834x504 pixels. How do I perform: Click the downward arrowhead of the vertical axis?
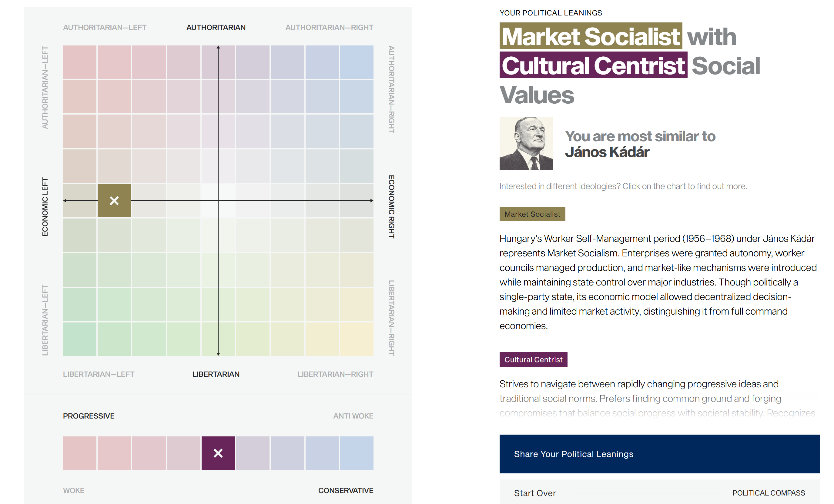(218, 354)
